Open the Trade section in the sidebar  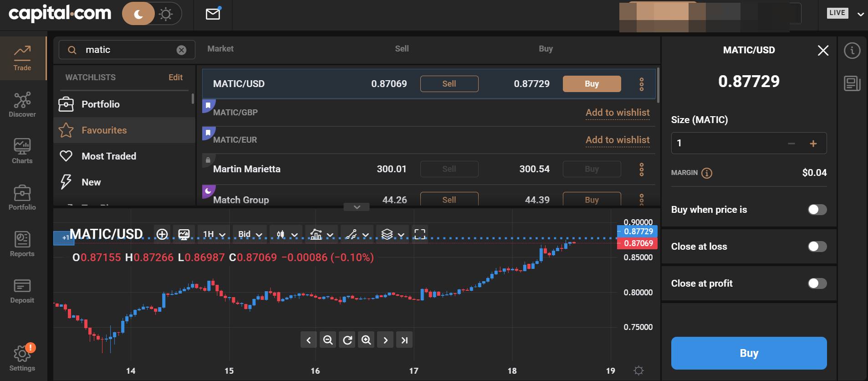point(22,58)
